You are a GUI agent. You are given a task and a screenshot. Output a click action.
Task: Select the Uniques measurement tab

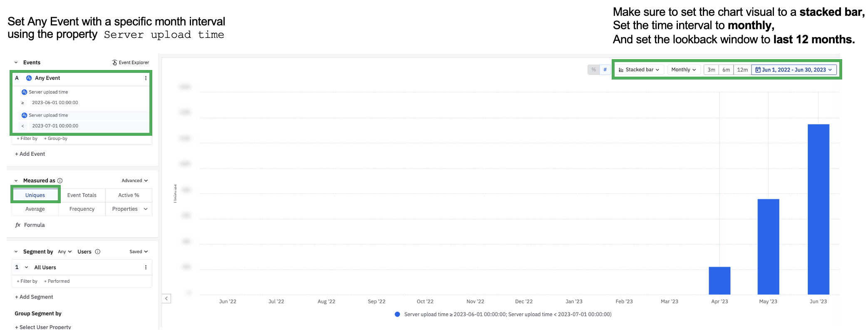[x=35, y=195]
